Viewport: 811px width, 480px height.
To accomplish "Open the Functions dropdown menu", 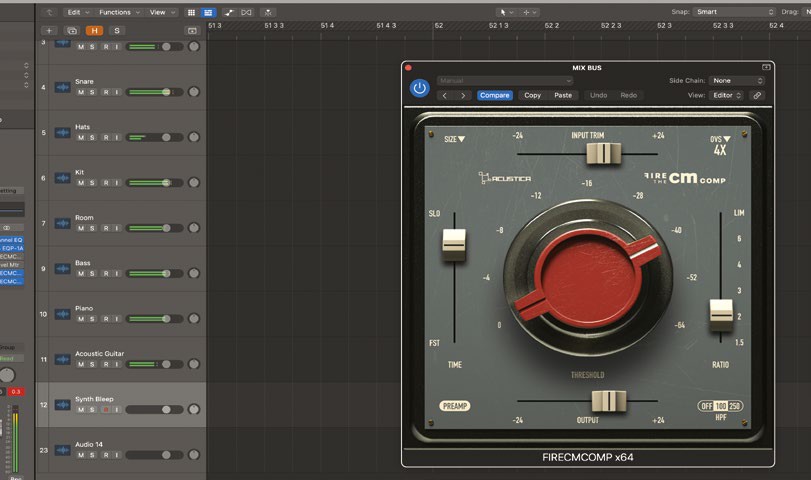I will coord(119,12).
